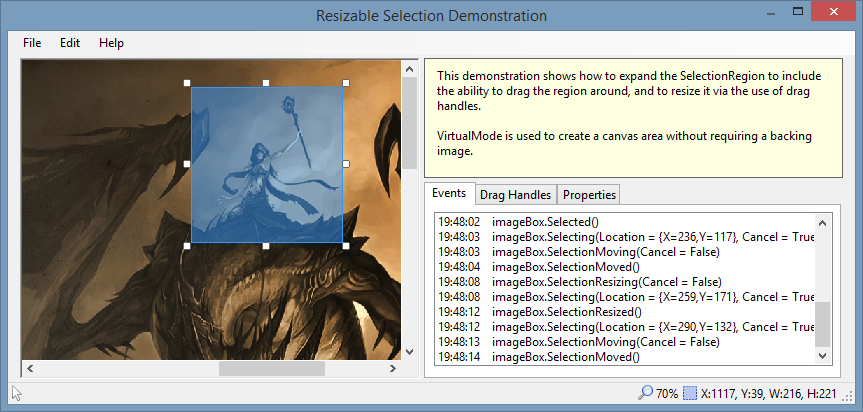Select the 19:48:13 SelectionMoving event row

625,342
